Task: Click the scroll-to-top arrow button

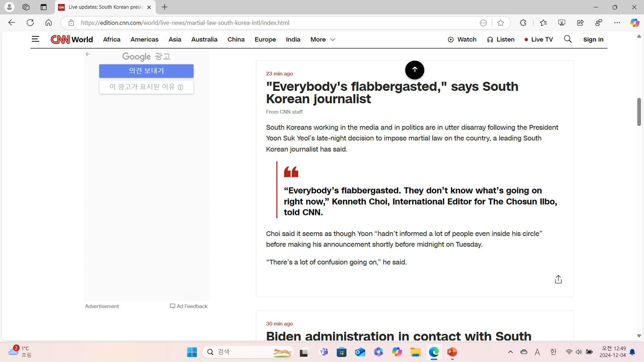Action: coord(414,70)
